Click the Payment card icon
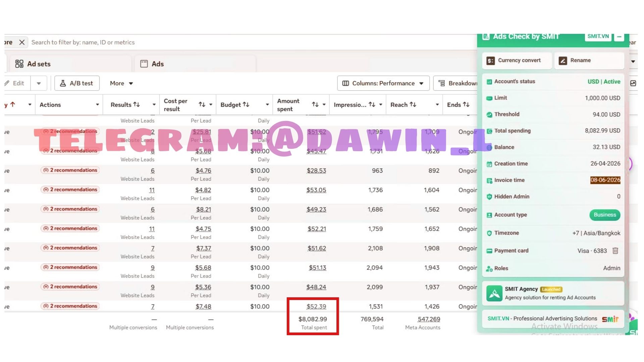This screenshot has height=362, width=644. pos(489,251)
